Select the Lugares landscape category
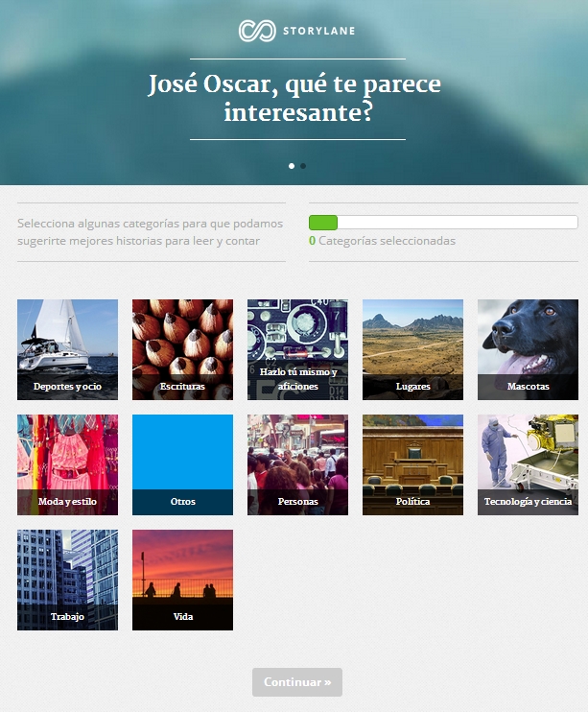This screenshot has height=712, width=588. (412, 349)
